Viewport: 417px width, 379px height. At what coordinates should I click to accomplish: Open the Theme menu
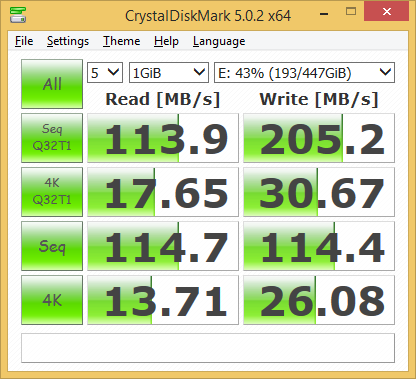122,41
